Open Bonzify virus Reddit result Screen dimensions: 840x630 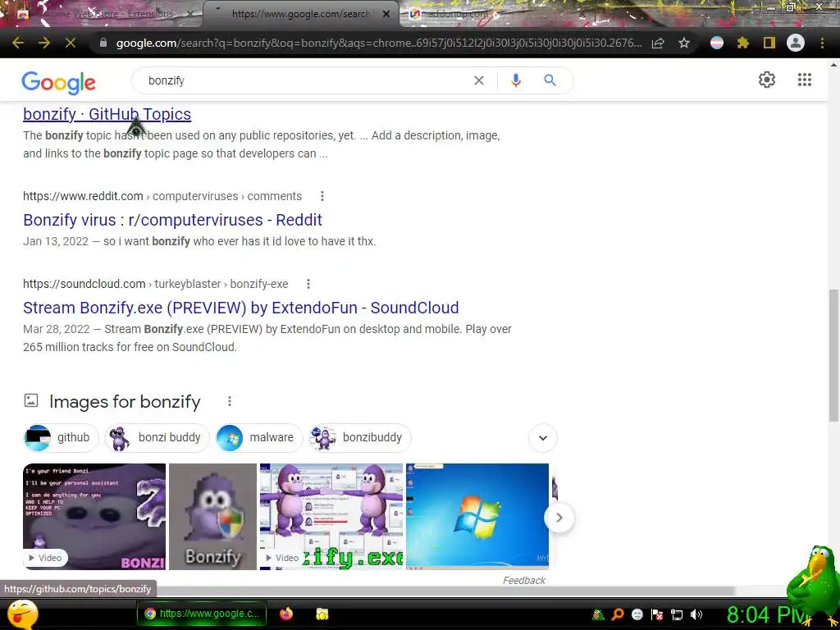(172, 220)
